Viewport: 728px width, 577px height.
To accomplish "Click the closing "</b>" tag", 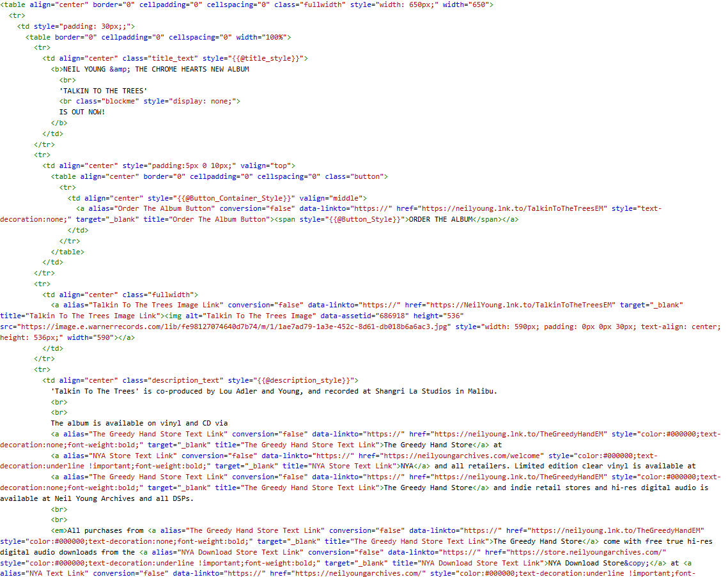I will (x=59, y=123).
